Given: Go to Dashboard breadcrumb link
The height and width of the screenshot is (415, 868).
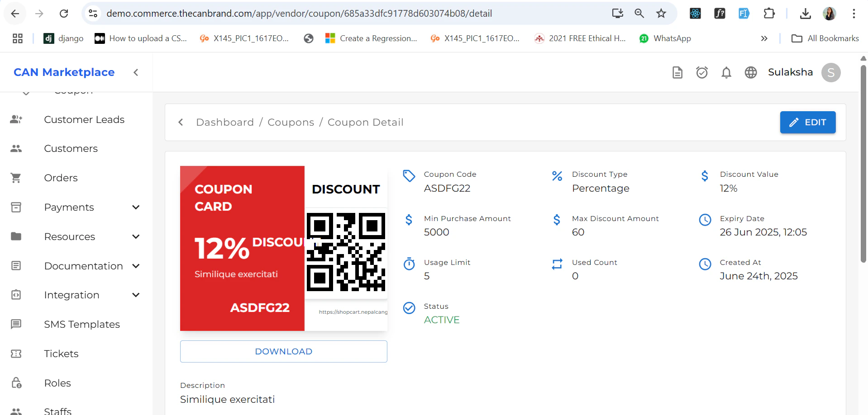Looking at the screenshot, I should (x=225, y=122).
